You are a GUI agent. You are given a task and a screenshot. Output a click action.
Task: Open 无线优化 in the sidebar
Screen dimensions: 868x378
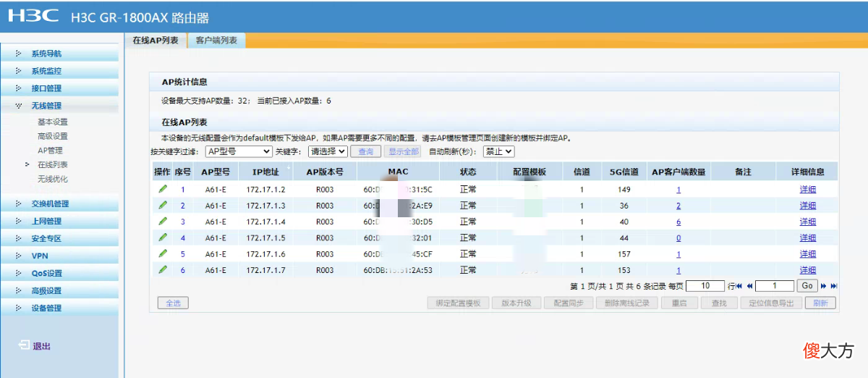pyautogui.click(x=53, y=179)
